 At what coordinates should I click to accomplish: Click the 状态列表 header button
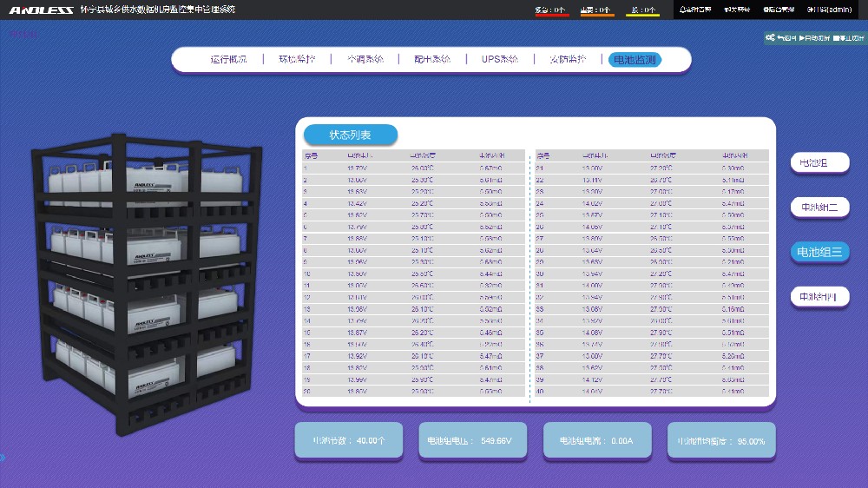point(350,135)
